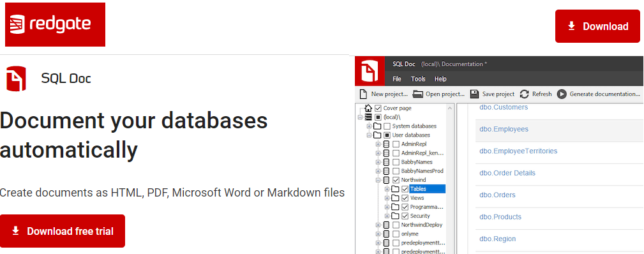Open the dbo.Products link
Image resolution: width=644 pixels, height=254 pixels.
click(x=500, y=216)
